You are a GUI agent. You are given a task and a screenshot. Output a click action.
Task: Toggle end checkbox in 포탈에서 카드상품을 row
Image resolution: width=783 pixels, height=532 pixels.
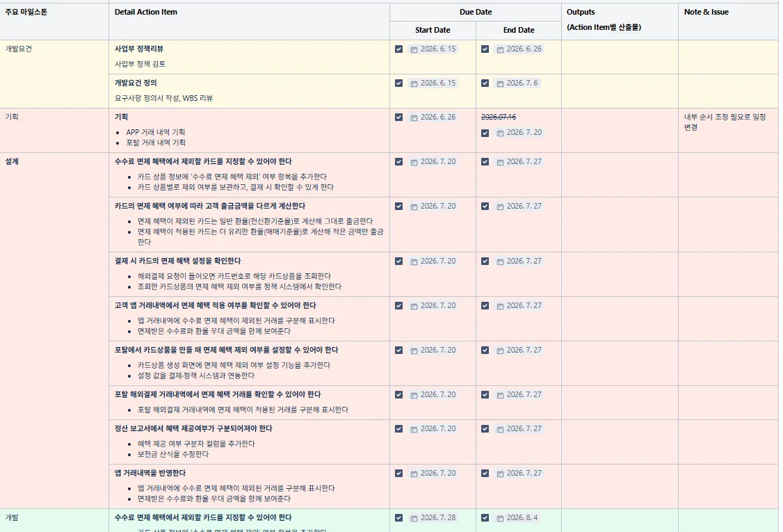485,350
